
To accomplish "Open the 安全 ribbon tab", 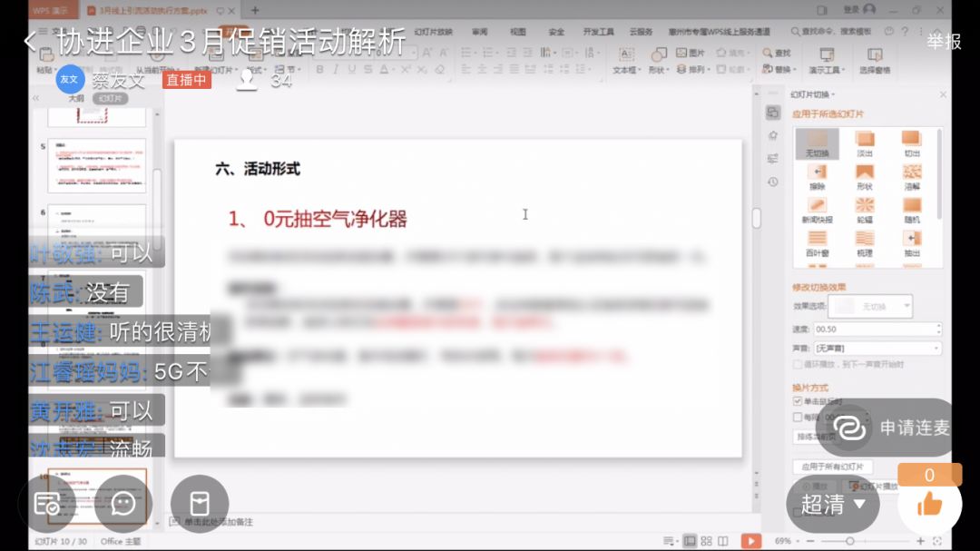I will pos(555,32).
